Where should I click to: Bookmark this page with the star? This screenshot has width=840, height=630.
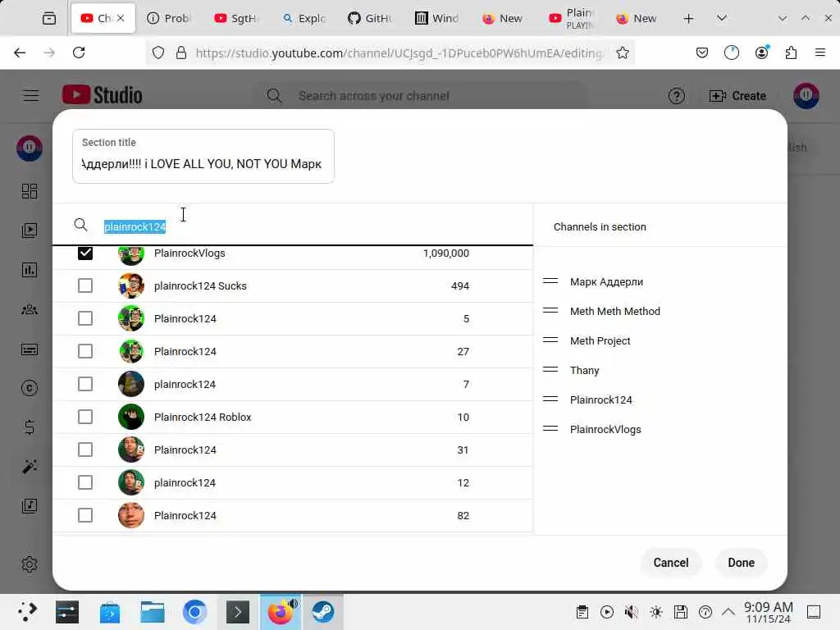pos(622,52)
